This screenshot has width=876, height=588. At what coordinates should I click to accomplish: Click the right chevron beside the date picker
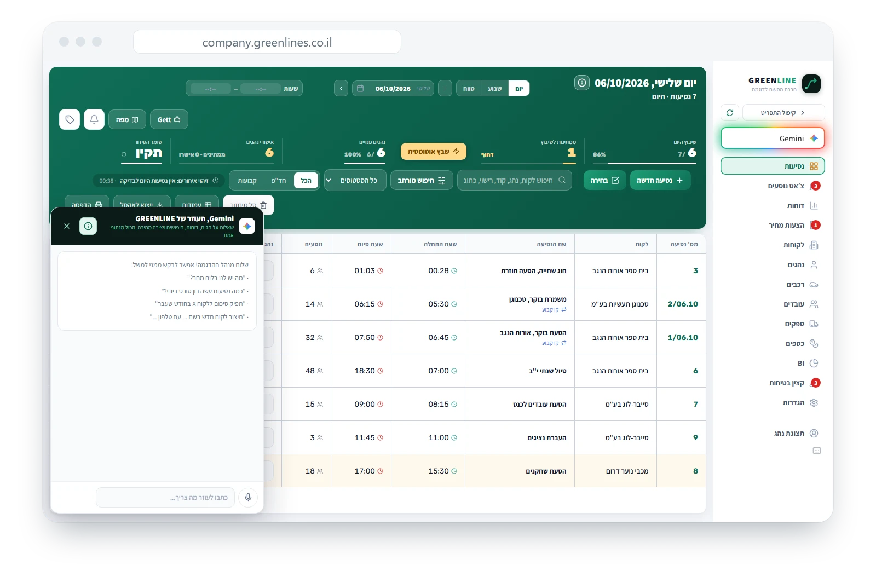[445, 88]
